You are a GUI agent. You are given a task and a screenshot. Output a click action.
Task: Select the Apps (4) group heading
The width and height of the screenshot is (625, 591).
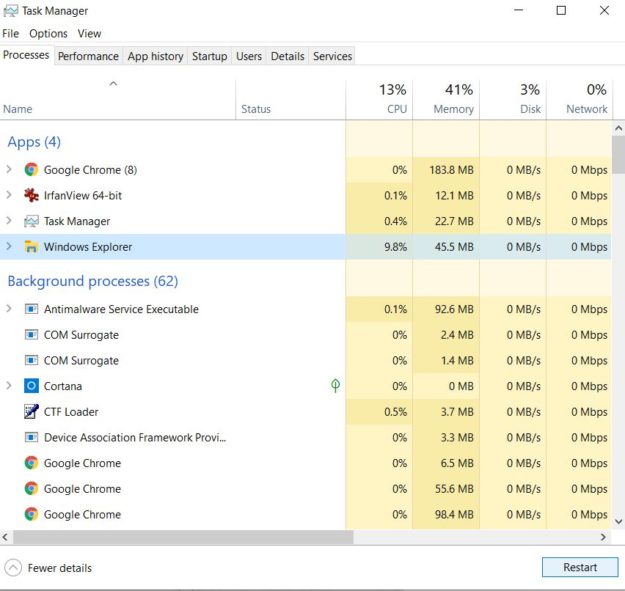point(34,142)
